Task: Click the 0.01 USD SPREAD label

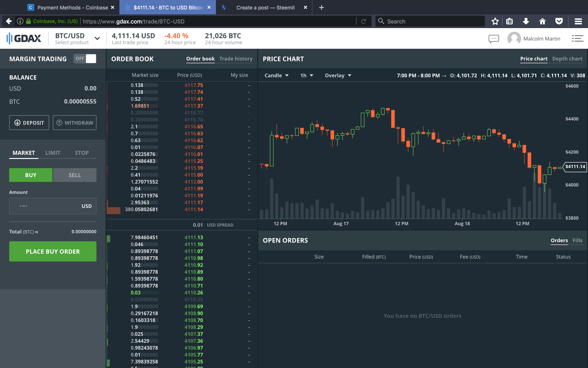Action: click(x=213, y=225)
